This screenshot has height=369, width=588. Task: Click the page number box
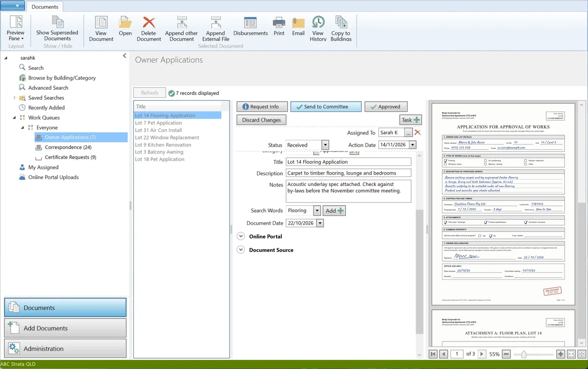pos(457,354)
